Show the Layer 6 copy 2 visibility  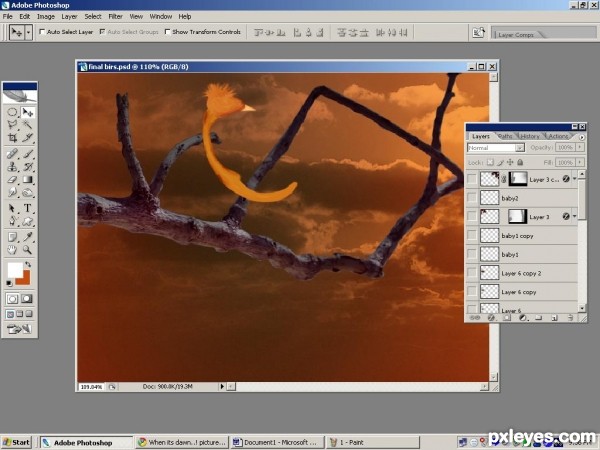pyautogui.click(x=472, y=273)
